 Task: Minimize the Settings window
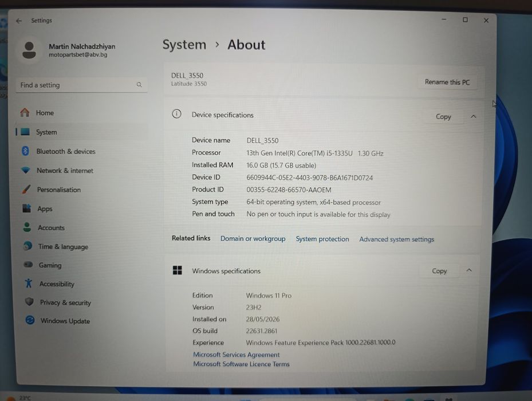tap(444, 19)
